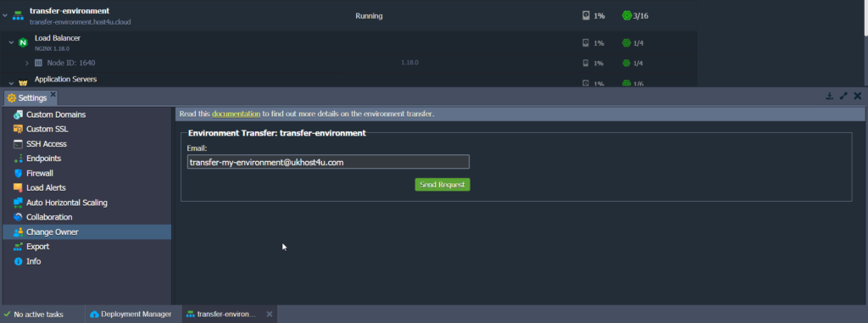Close the transfer-environ... bottom tab
This screenshot has height=323, width=868.
click(x=270, y=315)
